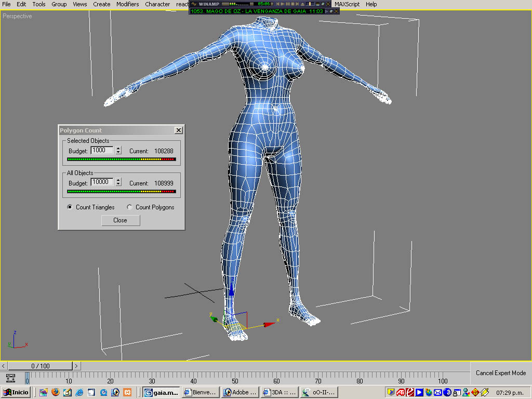
Task: Open the MAXScript menu
Action: 347,4
